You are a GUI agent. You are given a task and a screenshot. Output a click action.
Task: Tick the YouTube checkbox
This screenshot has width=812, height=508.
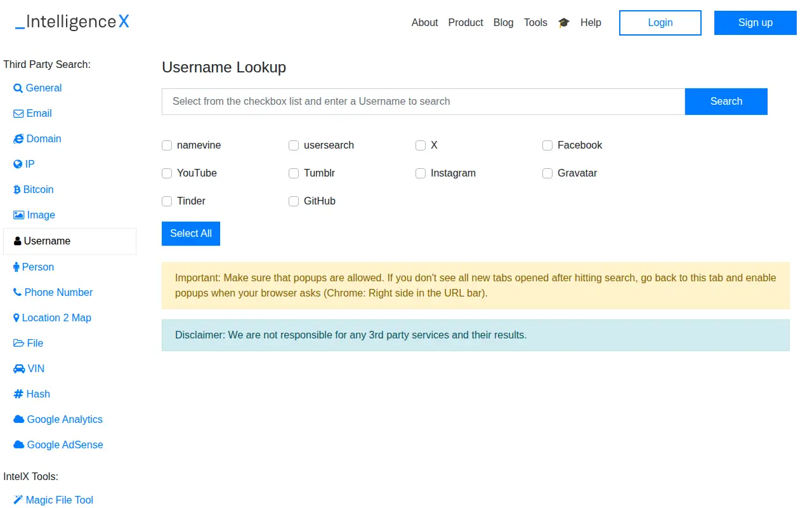pos(167,173)
